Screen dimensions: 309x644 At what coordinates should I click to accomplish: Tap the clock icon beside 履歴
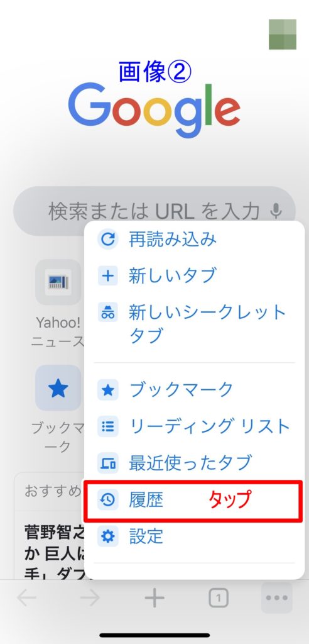pos(108,500)
